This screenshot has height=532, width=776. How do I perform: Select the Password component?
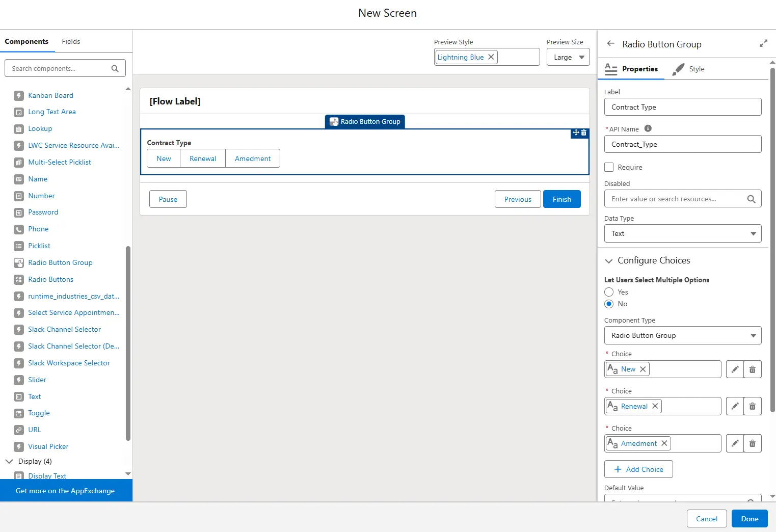click(43, 212)
